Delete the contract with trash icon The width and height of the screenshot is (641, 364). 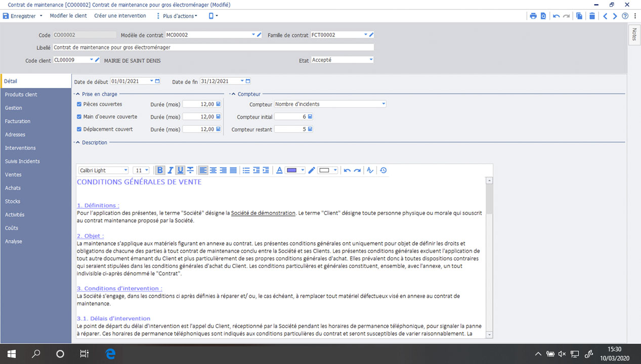pyautogui.click(x=592, y=16)
